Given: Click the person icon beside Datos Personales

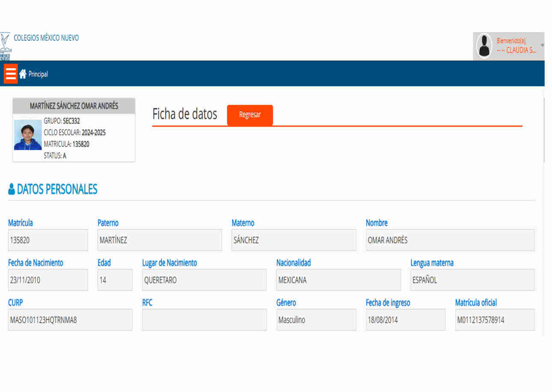Looking at the screenshot, I should coord(12,190).
